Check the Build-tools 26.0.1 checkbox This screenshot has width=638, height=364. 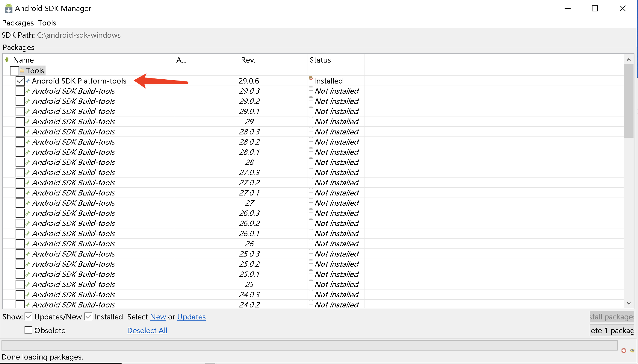coord(20,233)
